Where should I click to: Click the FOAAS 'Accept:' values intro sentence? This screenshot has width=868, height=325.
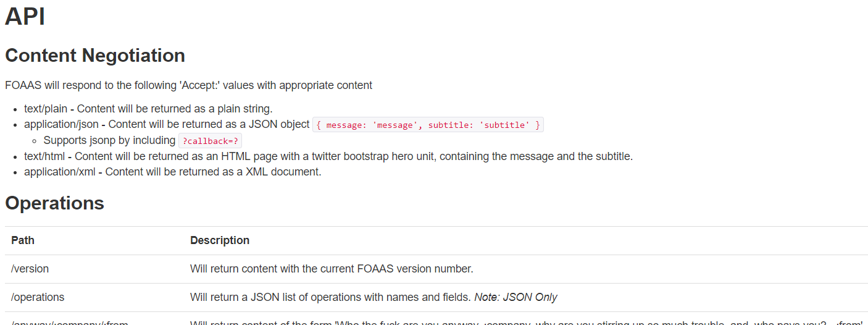tap(188, 85)
